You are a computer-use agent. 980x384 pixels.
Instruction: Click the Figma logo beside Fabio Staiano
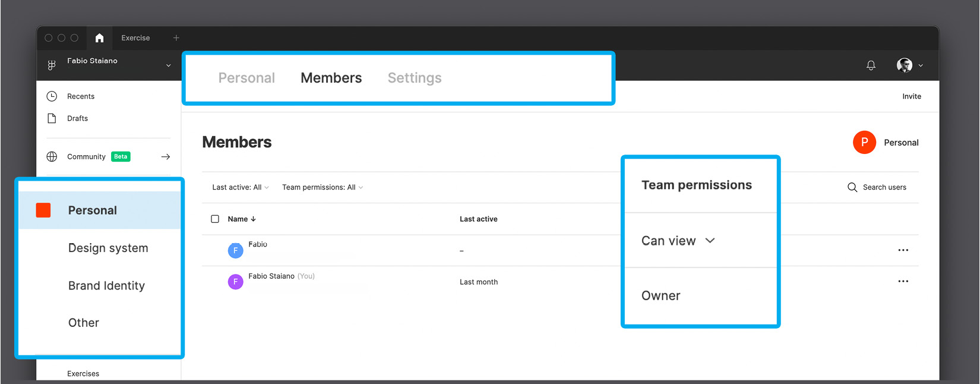point(52,65)
